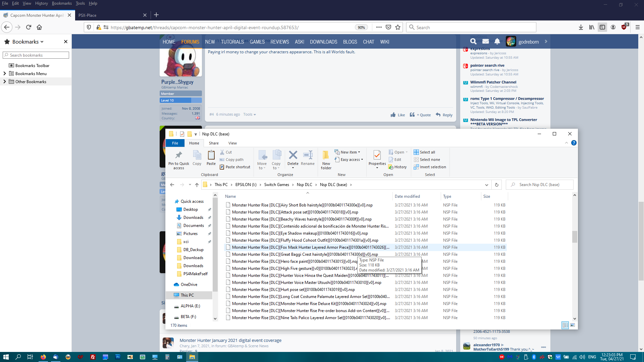Tick checkbox for Fluffy Hood Cohoot Outfit file
The height and width of the screenshot is (362, 644).
[228, 240]
